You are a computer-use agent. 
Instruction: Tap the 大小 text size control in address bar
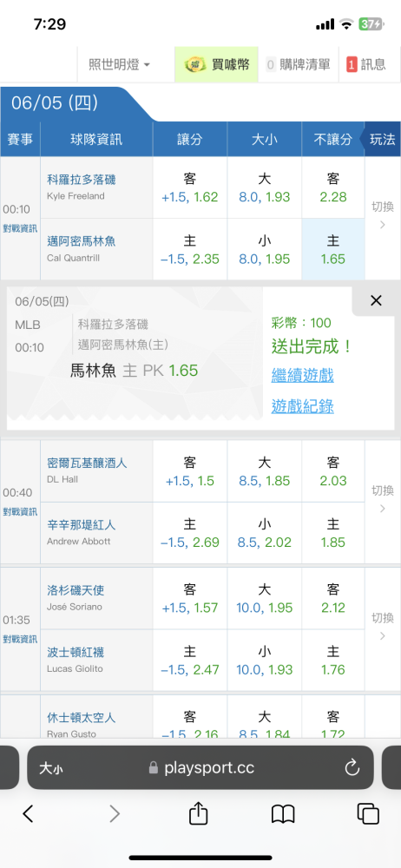click(51, 768)
